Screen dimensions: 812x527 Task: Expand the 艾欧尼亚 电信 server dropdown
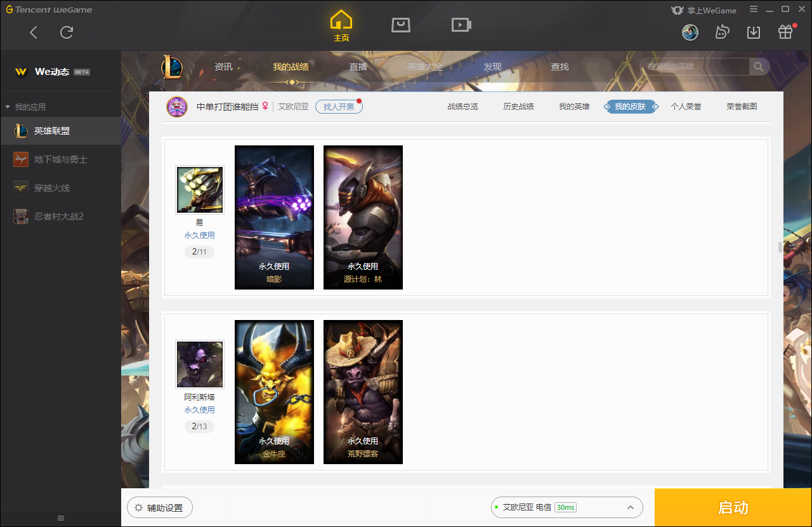pos(567,507)
